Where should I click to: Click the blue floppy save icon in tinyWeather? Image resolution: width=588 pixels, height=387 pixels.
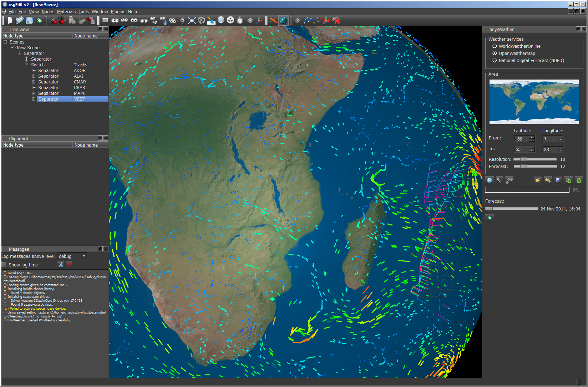point(558,180)
